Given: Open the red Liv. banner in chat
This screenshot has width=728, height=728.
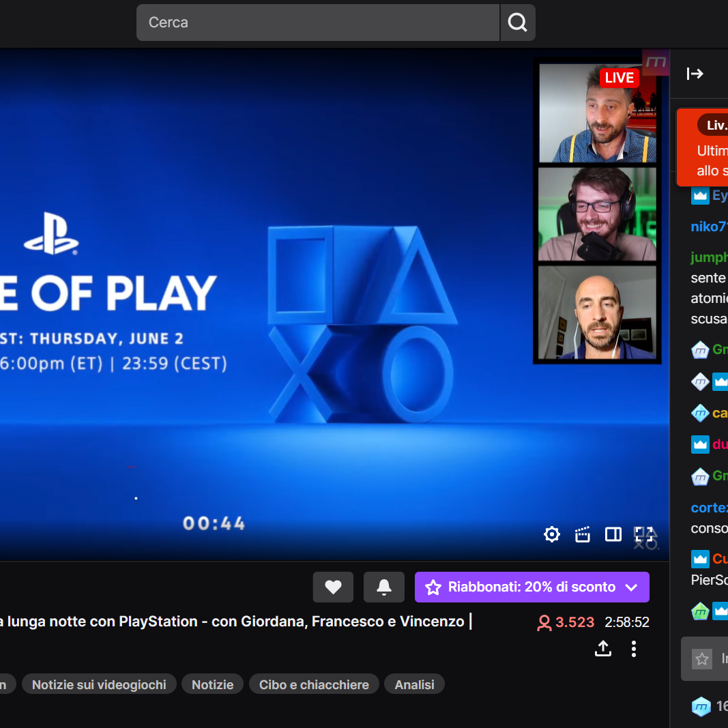Looking at the screenshot, I should pos(703,147).
